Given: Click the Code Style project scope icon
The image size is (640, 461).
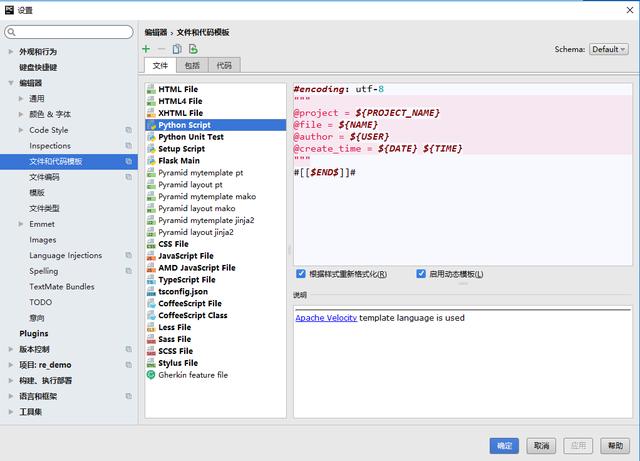Looking at the screenshot, I should (x=128, y=130).
